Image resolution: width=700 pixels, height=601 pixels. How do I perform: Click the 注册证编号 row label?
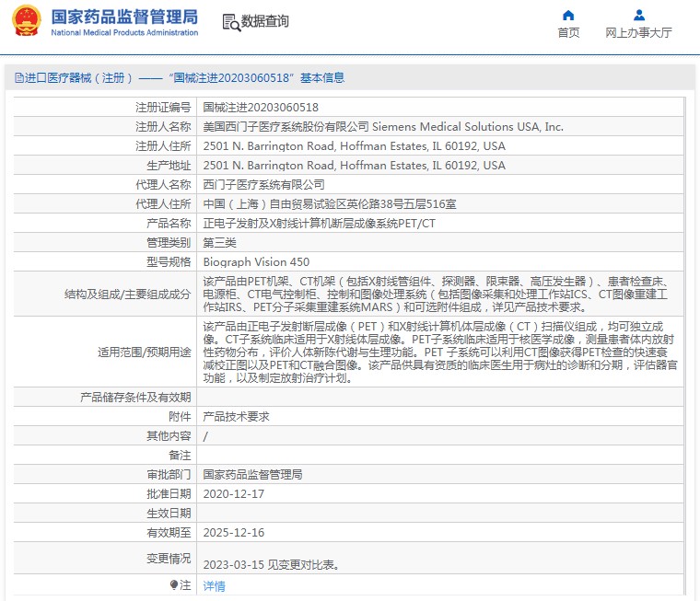coord(163,108)
